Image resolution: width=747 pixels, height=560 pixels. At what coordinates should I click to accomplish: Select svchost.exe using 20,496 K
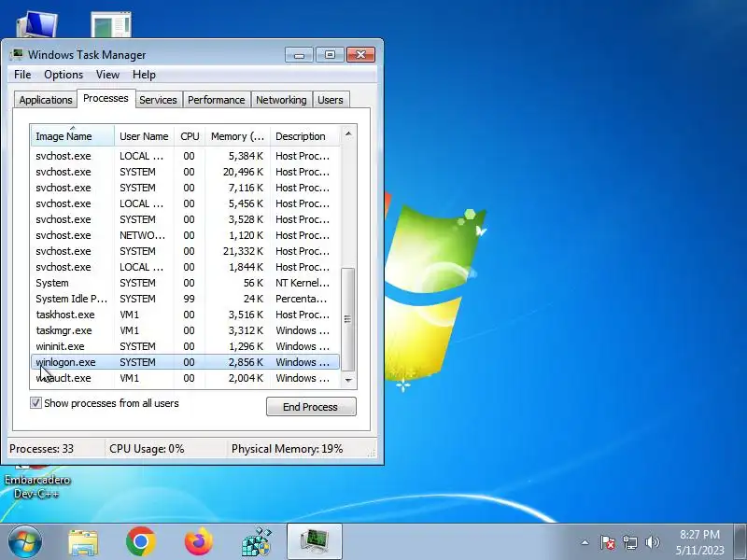(x=185, y=172)
